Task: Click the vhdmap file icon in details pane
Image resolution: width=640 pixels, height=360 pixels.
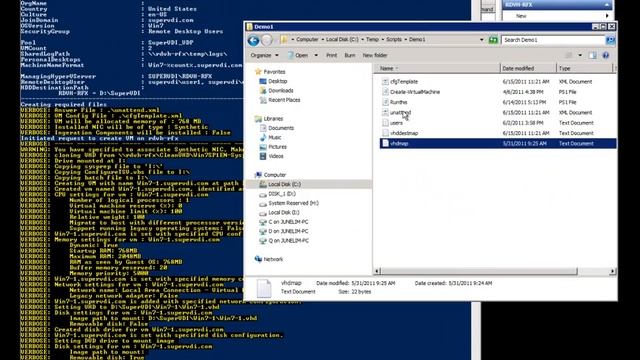Action: (264, 288)
